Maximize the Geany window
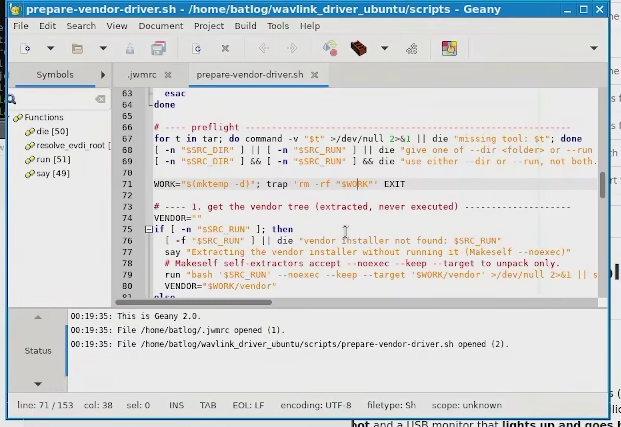This screenshot has width=621, height=427. [x=583, y=10]
